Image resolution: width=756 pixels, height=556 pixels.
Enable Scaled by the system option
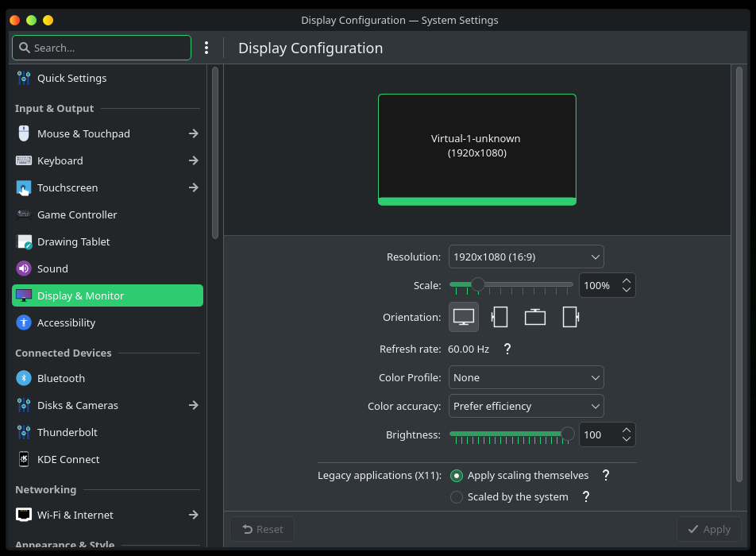tap(457, 497)
